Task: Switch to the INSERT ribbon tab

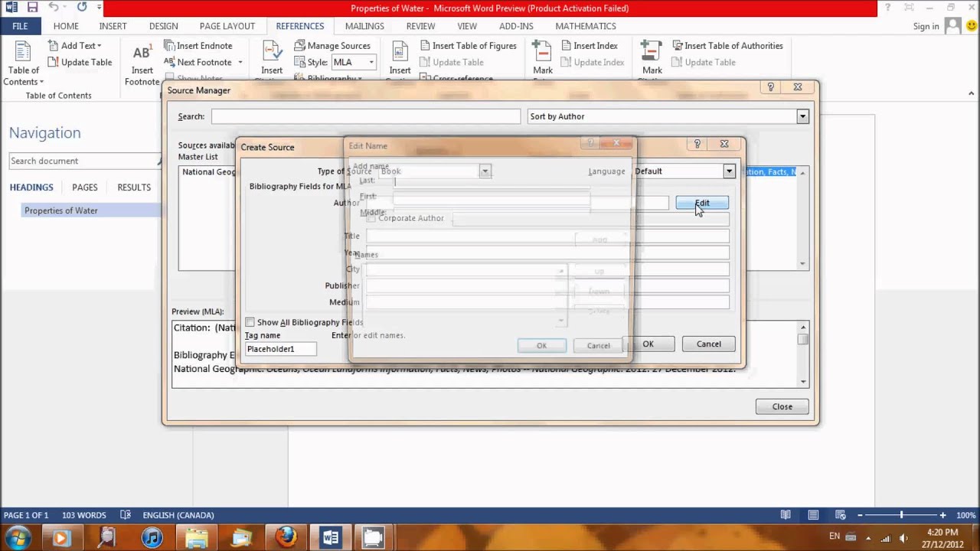Action: coord(113,26)
